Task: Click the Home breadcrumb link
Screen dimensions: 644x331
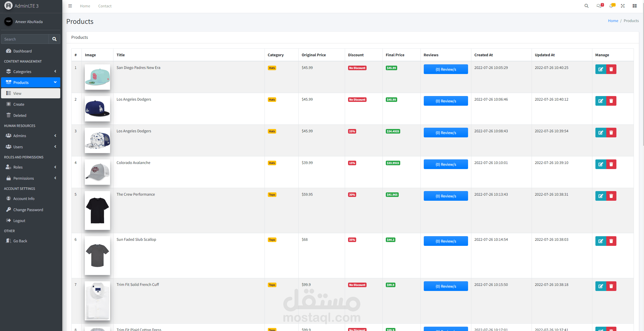Action: tap(613, 21)
